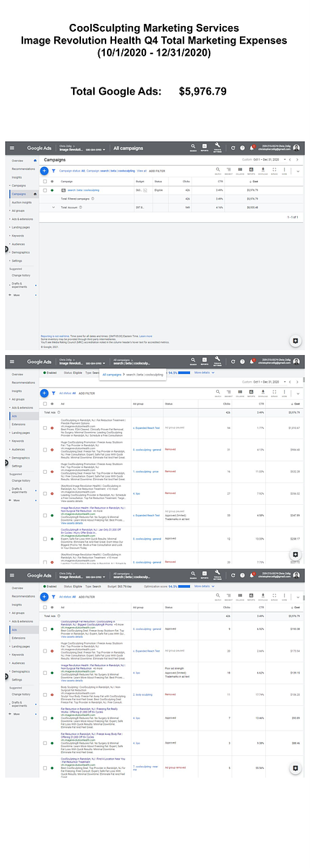Click notification bell on All campaigns page header
Screen dimensions: 310x868
pyautogui.click(x=252, y=148)
